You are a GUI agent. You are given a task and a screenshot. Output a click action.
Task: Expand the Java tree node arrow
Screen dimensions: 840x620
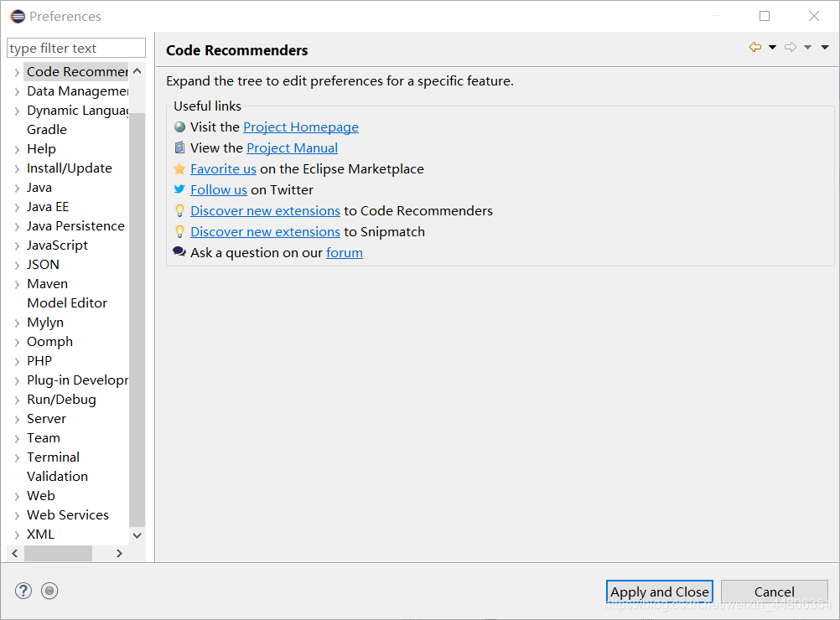[17, 188]
